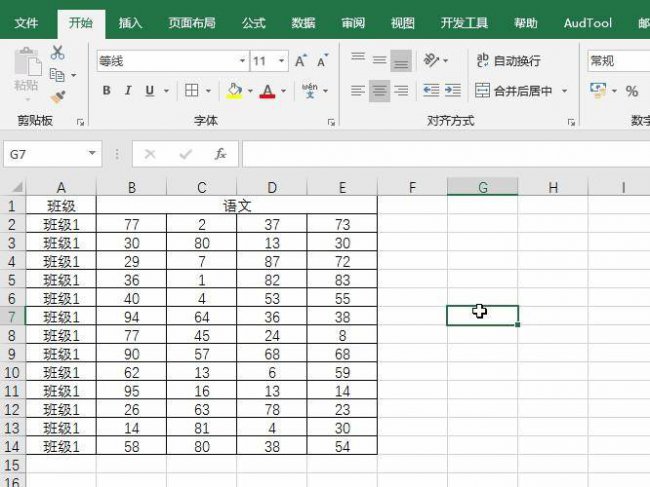Image resolution: width=650 pixels, height=487 pixels.
Task: Toggle Underline formatting
Action: pyautogui.click(x=150, y=90)
